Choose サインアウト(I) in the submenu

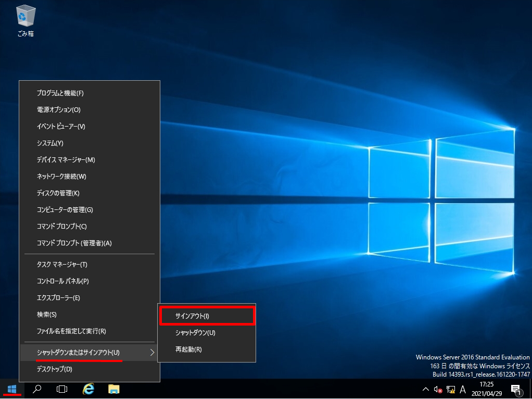click(207, 316)
